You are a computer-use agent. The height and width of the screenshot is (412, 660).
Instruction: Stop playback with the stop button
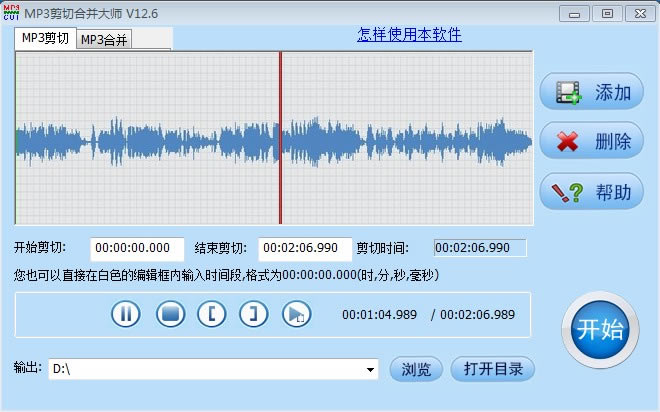tap(170, 314)
